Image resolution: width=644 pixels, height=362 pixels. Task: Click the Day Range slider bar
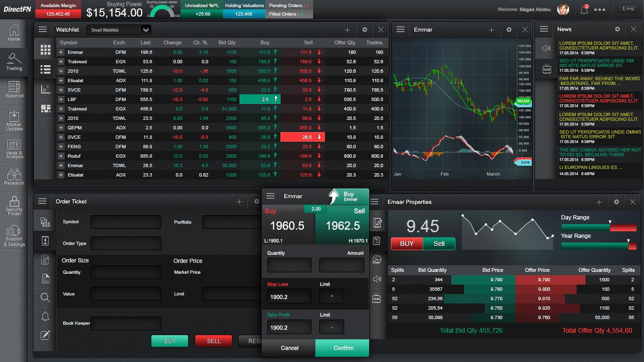pos(598,227)
